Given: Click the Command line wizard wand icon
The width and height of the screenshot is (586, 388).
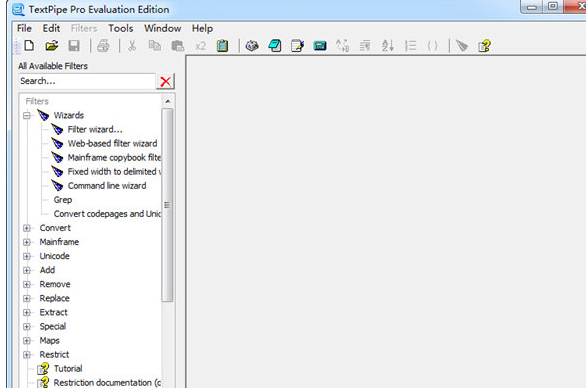Looking at the screenshot, I should click(x=57, y=186).
